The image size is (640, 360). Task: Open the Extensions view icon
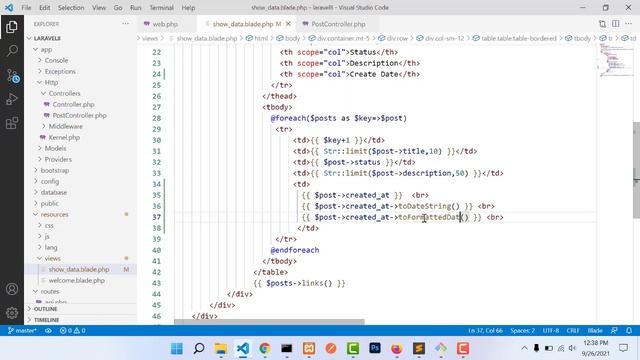(12, 123)
